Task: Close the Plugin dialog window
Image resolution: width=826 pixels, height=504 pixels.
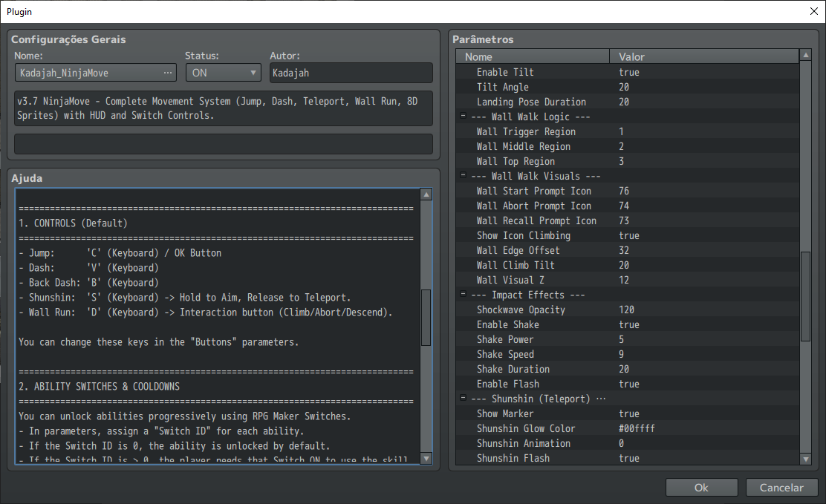Action: point(813,11)
